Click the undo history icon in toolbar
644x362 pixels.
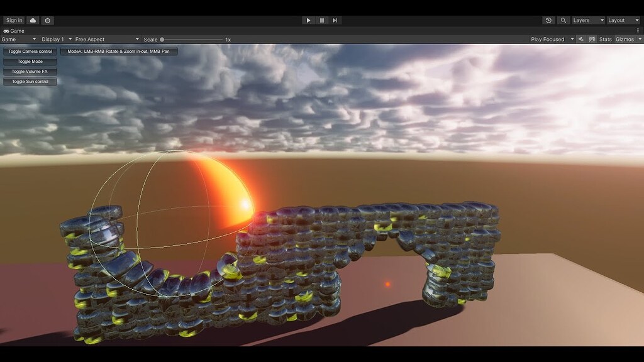tap(550, 19)
